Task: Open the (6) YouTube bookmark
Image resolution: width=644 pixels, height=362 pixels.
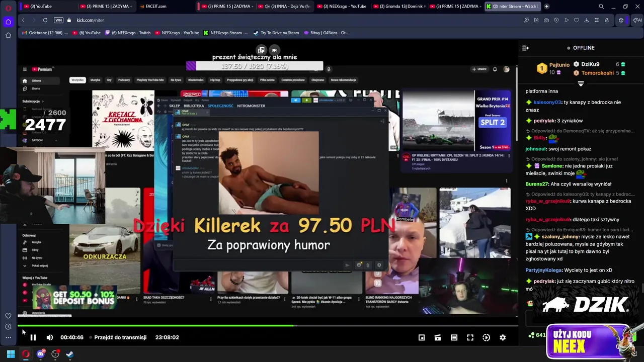Action: tap(87, 33)
